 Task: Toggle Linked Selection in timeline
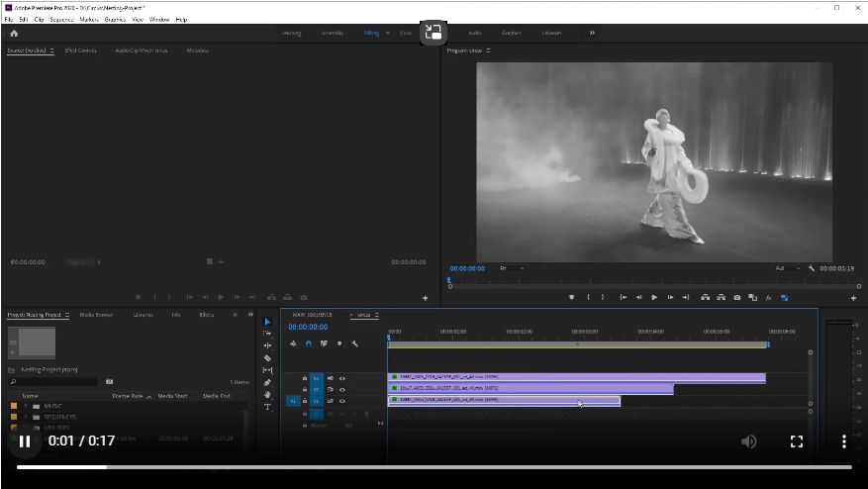point(324,343)
